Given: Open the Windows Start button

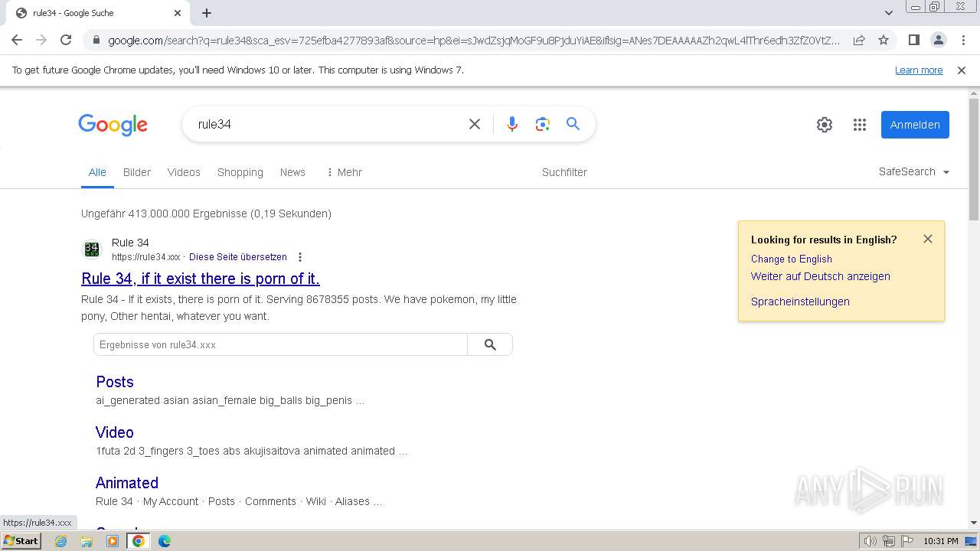Looking at the screenshot, I should pos(21,540).
